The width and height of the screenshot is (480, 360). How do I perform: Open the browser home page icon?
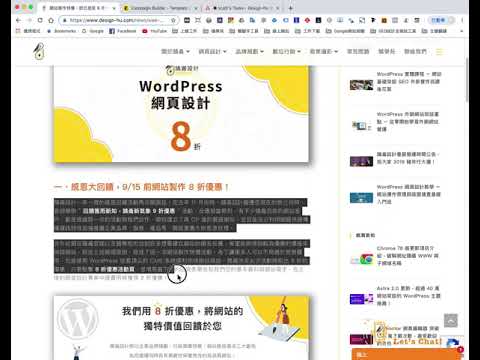pyautogui.click(x=51, y=20)
